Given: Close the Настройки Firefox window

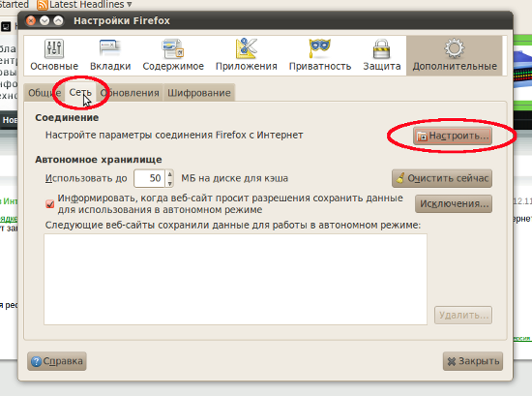Looking at the screenshot, I should [31, 20].
